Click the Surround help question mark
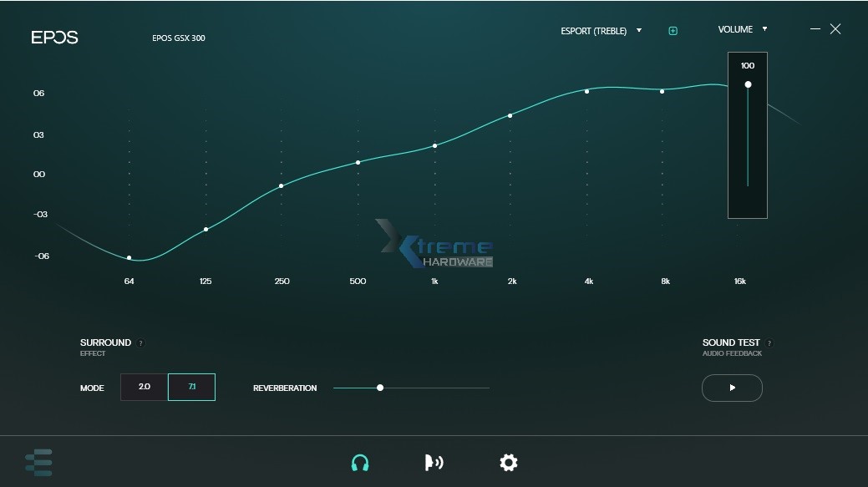 pyautogui.click(x=141, y=343)
